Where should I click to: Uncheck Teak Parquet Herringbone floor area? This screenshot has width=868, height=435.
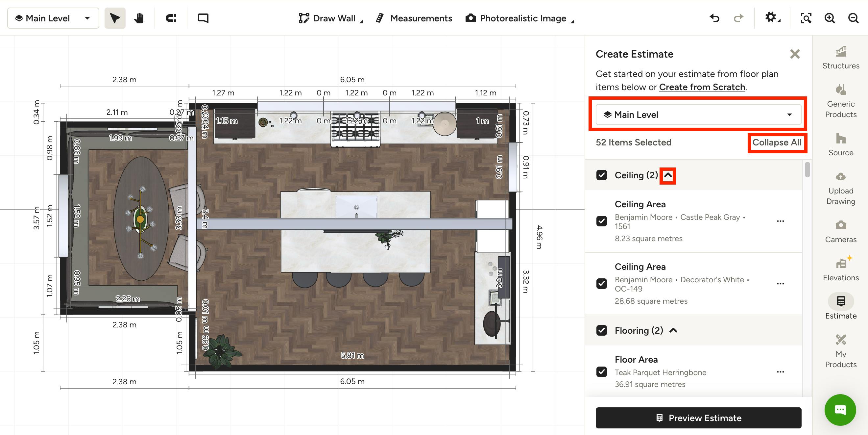point(601,372)
